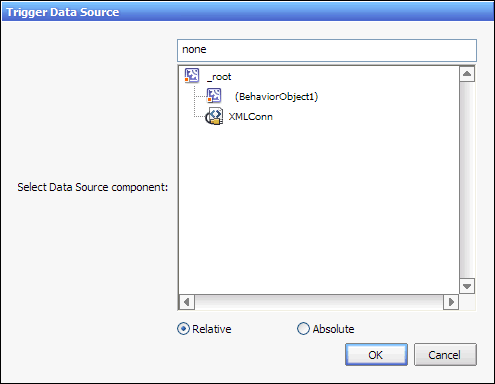Screen dimensions: 495x384
Task: Click the vertical scrollbar down arrow
Action: pos(467,286)
